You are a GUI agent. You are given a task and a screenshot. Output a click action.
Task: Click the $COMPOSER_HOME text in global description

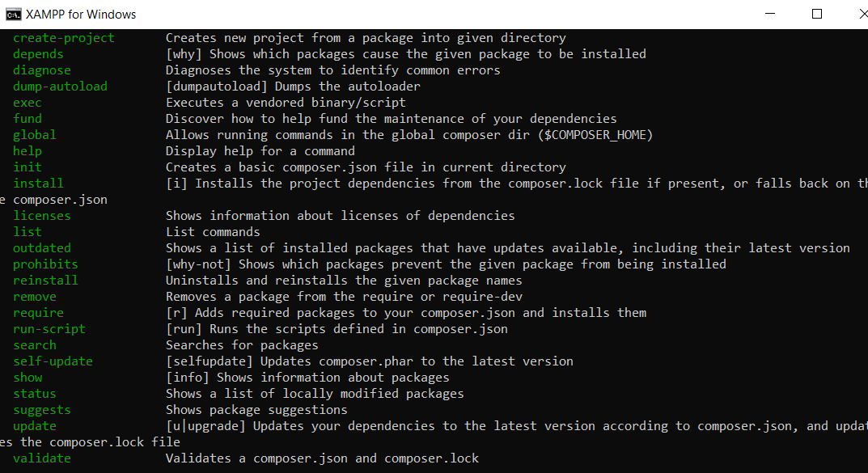pos(595,136)
